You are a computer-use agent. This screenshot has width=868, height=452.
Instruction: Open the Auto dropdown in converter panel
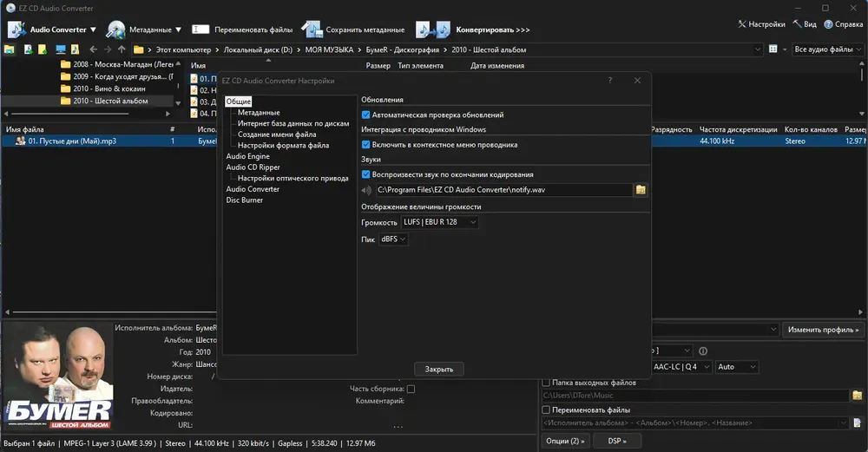pos(736,367)
